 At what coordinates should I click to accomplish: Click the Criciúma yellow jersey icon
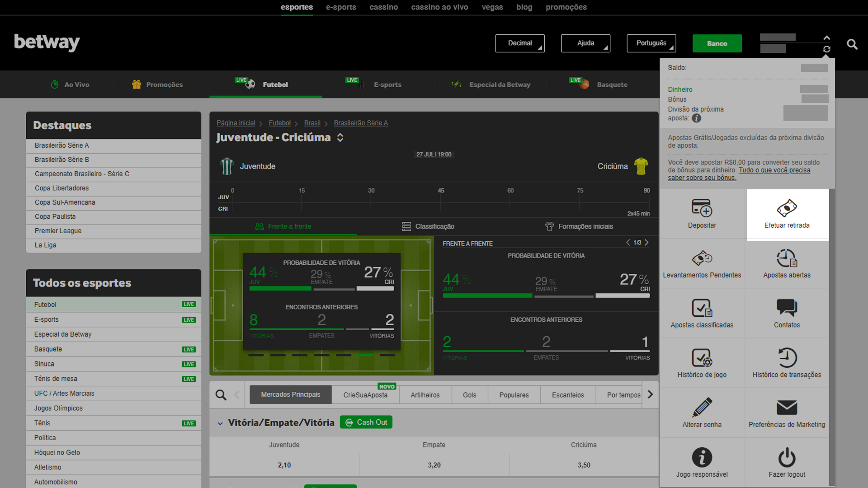(641, 166)
